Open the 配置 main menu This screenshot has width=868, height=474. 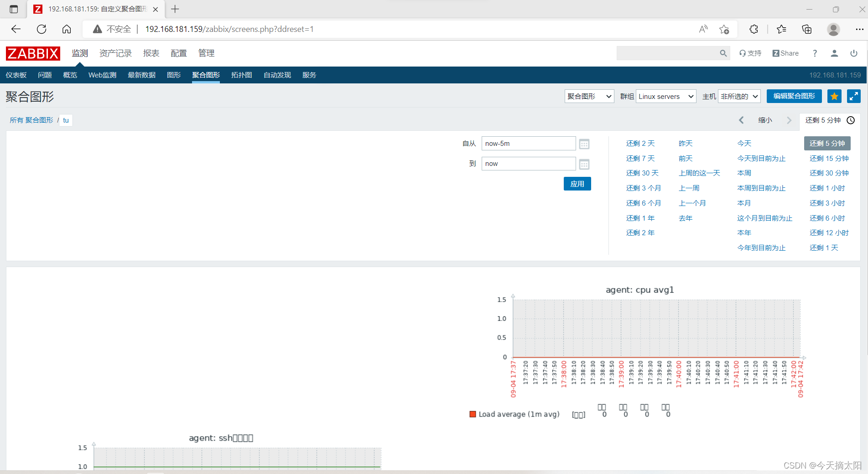pyautogui.click(x=179, y=53)
